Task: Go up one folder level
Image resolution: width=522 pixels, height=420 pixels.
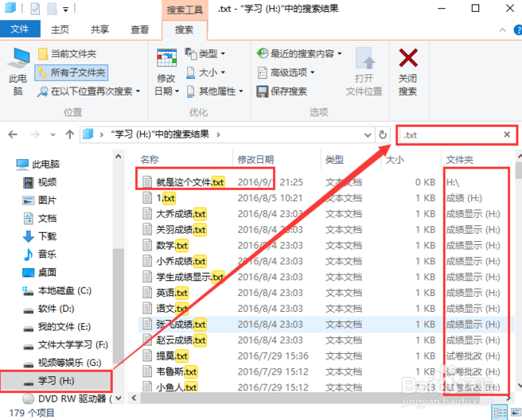Action: [69, 134]
